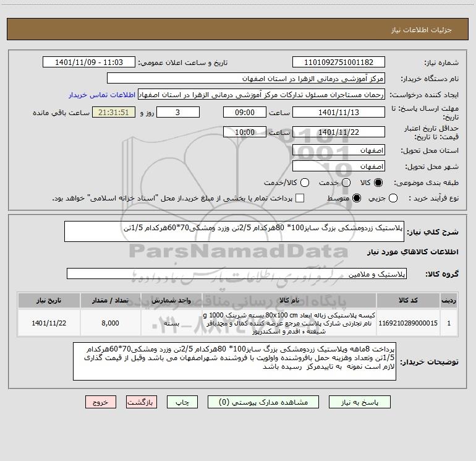
Task: Click the نام کالا column header
Action: coord(289,300)
